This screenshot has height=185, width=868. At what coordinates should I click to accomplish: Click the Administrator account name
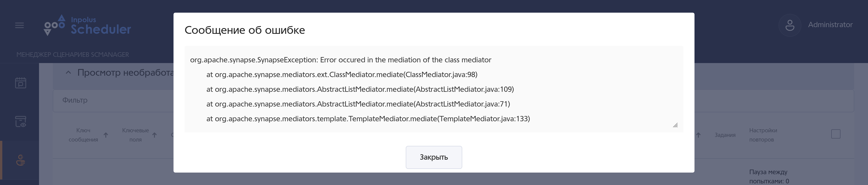[830, 25]
